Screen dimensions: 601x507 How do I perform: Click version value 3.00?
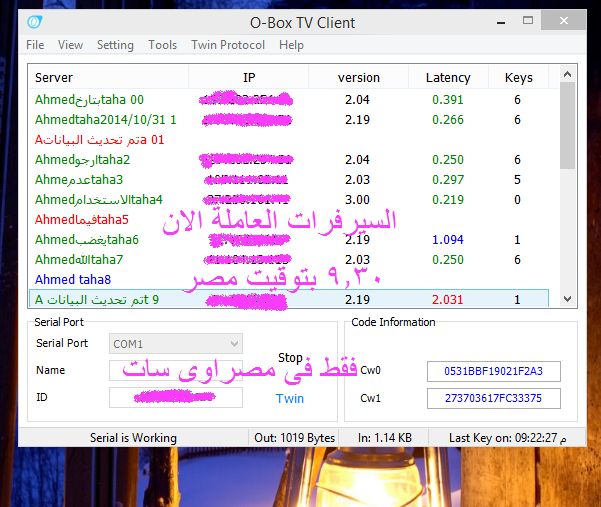[357, 199]
